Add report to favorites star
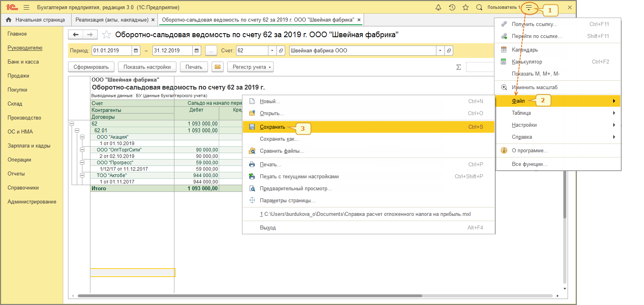 point(106,35)
